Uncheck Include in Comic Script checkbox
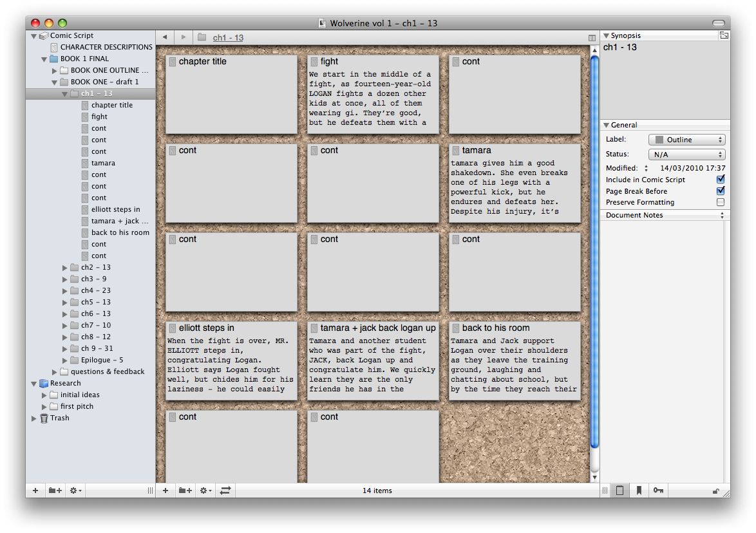Image resolution: width=756 pixels, height=533 pixels. (721, 180)
